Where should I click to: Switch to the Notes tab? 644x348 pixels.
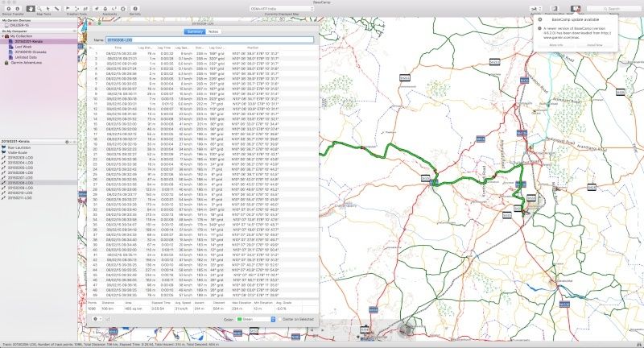(213, 31)
